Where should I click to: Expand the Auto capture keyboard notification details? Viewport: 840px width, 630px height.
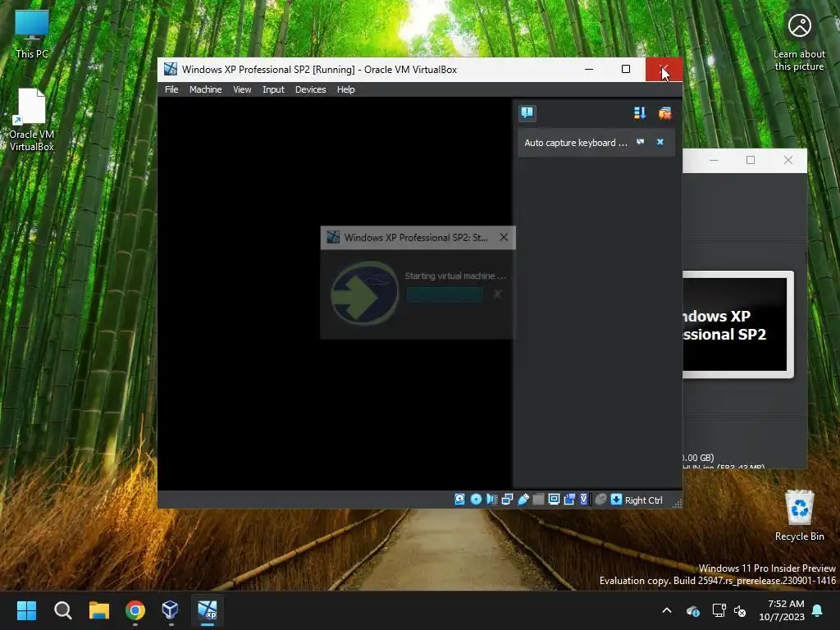pos(640,142)
